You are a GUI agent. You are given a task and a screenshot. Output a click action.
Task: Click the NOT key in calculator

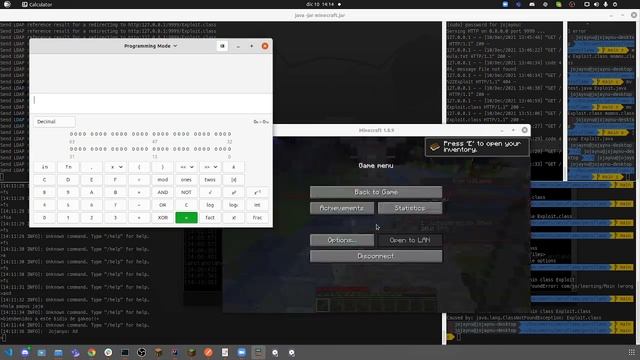pos(187,192)
